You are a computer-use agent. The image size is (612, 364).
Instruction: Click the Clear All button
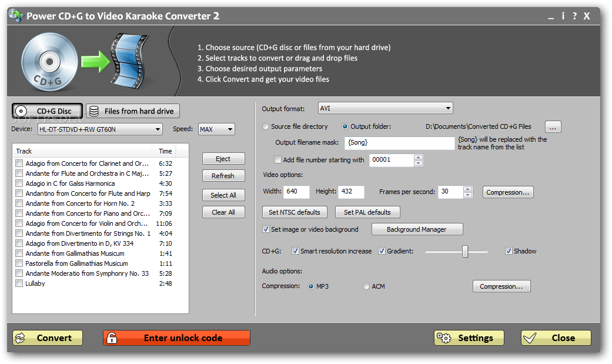point(223,212)
